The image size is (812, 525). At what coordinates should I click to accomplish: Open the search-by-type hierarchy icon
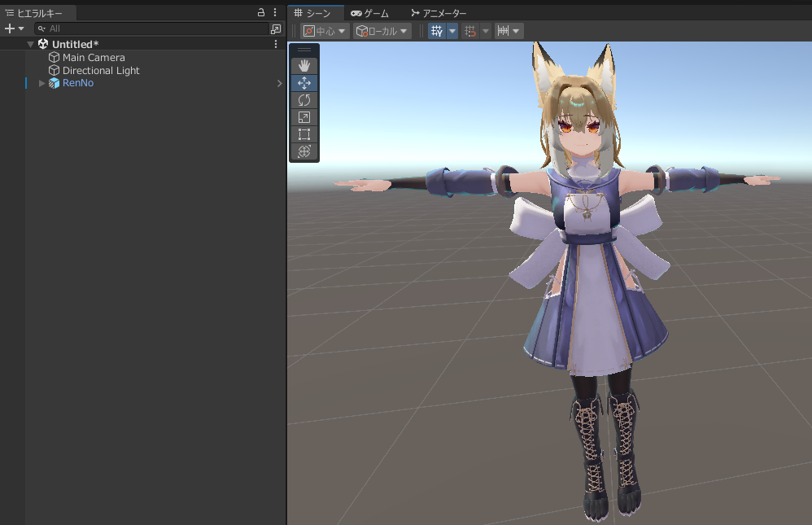pos(275,28)
